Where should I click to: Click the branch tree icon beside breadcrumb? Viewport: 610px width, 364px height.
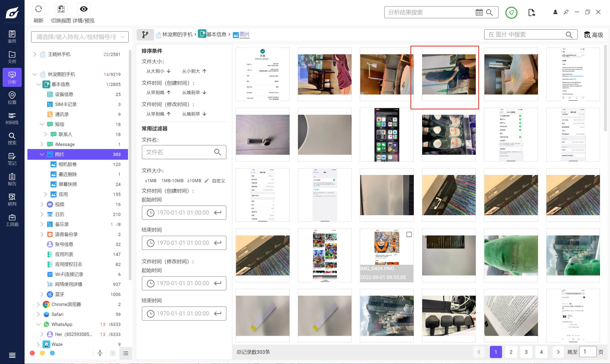pyautogui.click(x=145, y=35)
